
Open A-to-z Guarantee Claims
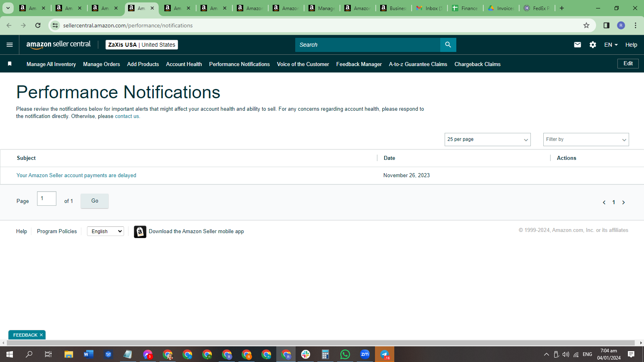(x=418, y=64)
